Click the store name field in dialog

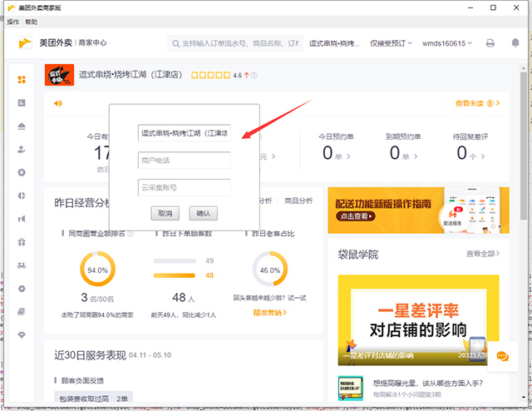point(185,133)
